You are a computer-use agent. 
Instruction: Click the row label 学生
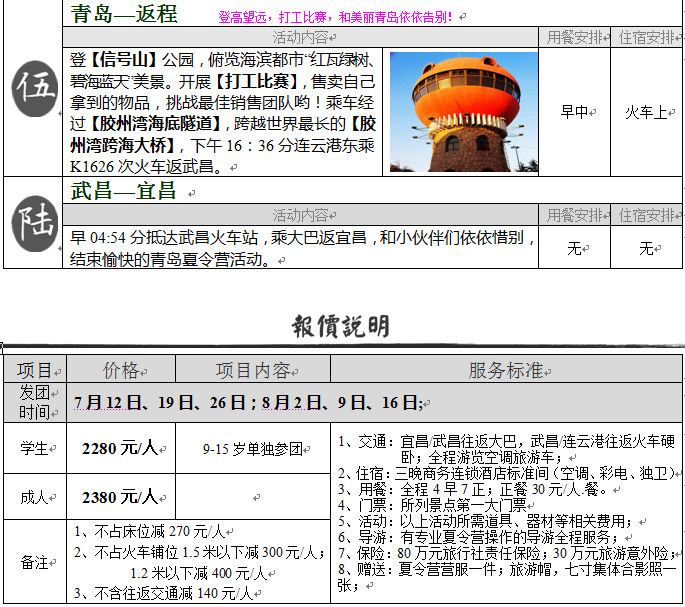(x=35, y=448)
